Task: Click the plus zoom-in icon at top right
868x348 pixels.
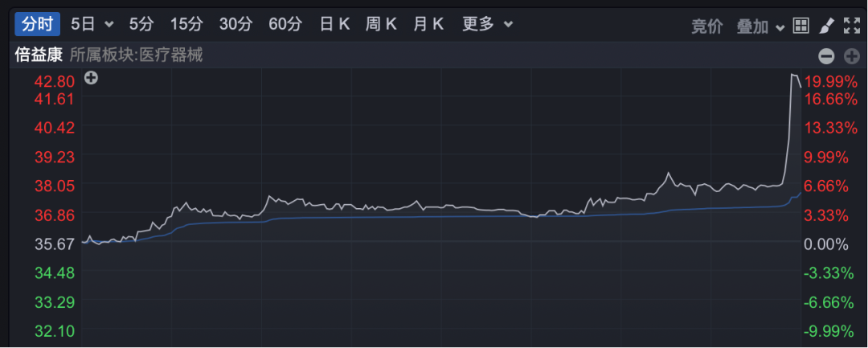Action: click(852, 55)
